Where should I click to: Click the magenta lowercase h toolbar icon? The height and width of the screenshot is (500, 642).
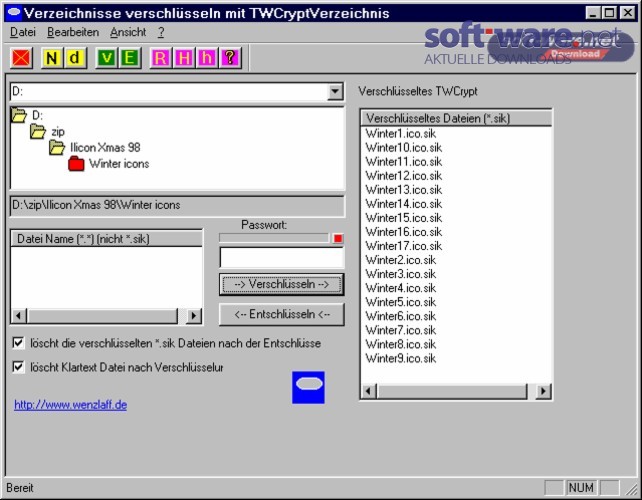pos(207,58)
